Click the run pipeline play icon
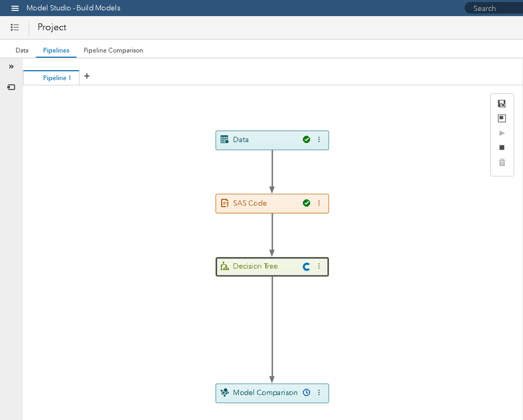This screenshot has height=420, width=523. (x=502, y=133)
